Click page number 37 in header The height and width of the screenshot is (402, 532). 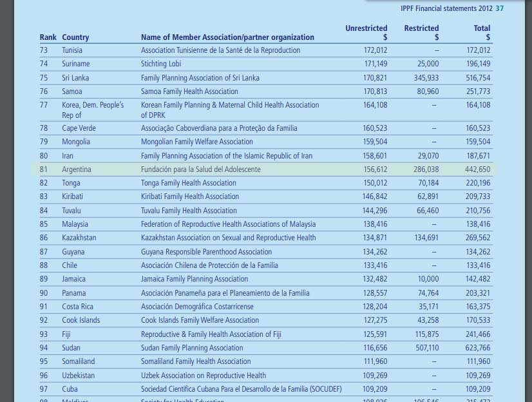500,8
